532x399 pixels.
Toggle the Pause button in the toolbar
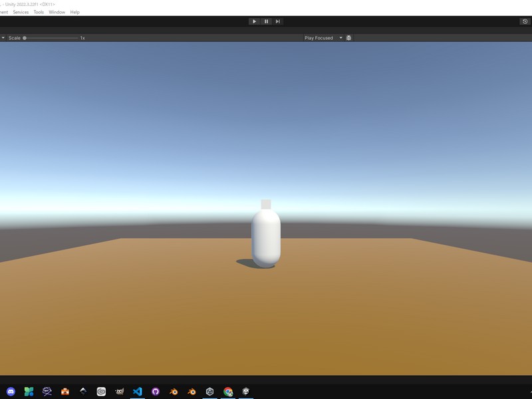[266, 21]
